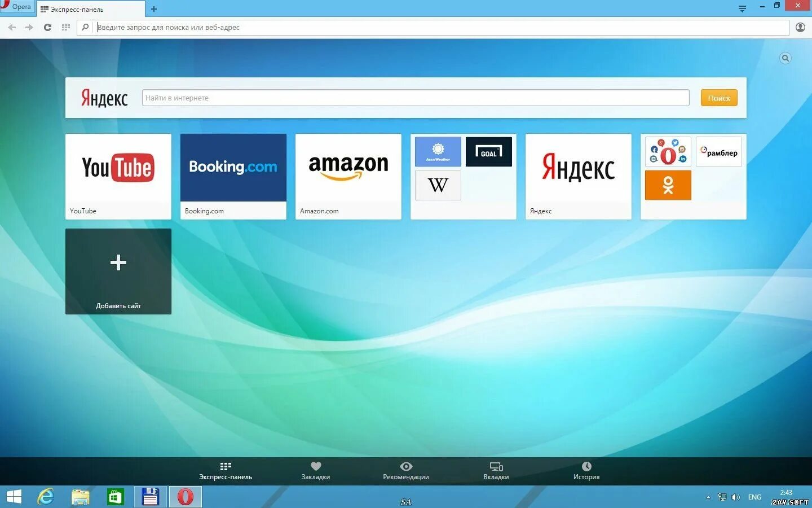Show hidden tray icons arrow
The width and height of the screenshot is (812, 508).
coord(708,497)
